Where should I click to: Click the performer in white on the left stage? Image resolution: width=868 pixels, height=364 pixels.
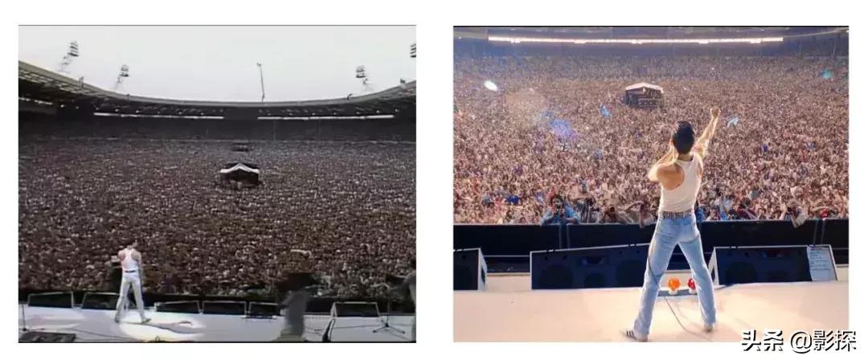pos(131,284)
